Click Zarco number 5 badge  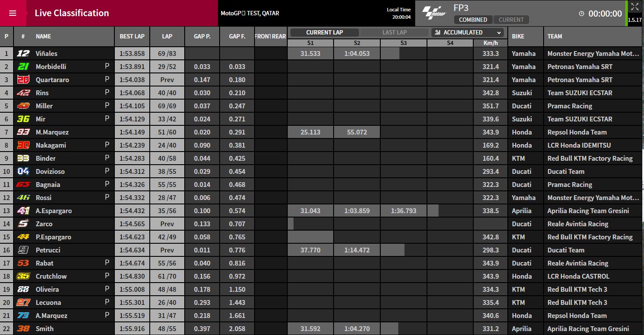(x=23, y=224)
